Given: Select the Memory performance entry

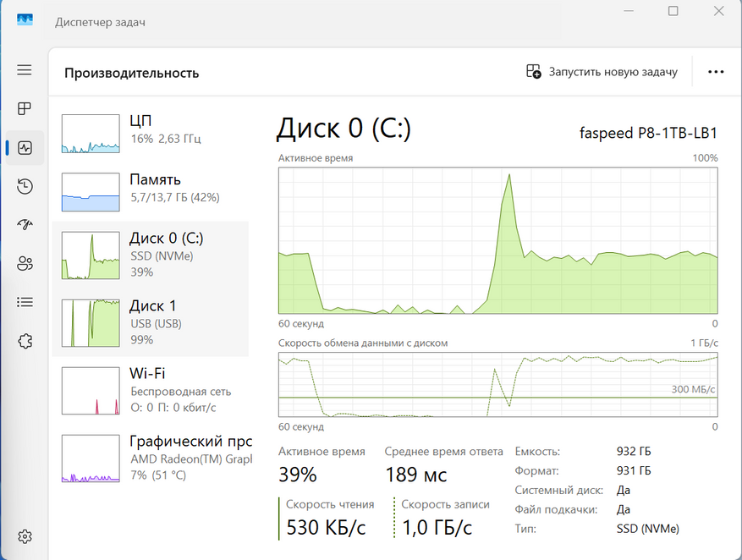Looking at the screenshot, I should (151, 190).
